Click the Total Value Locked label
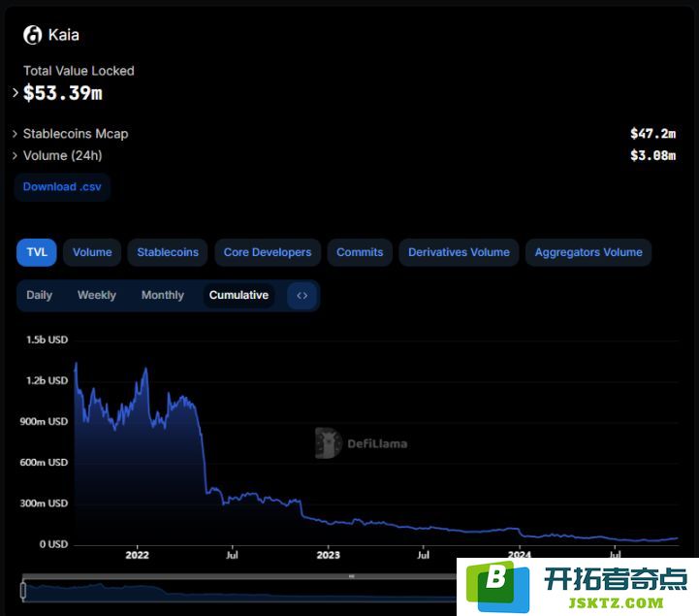699x616 pixels. (79, 71)
